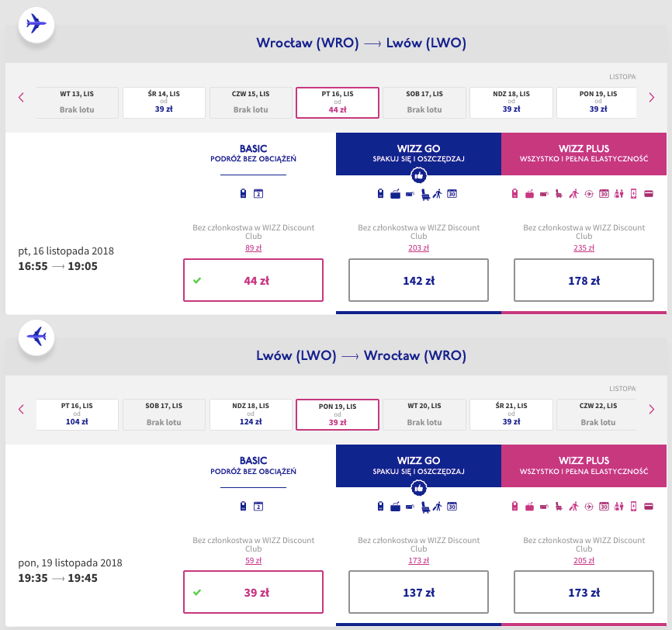
Task: Click mobile phone icon in outbound WIZZ PLUS column
Action: point(633,194)
